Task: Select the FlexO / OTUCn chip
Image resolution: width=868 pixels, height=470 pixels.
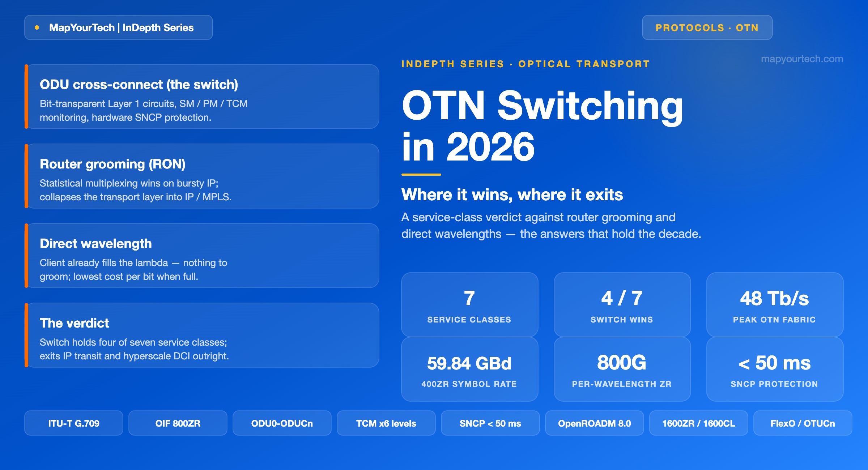Action: tap(803, 423)
